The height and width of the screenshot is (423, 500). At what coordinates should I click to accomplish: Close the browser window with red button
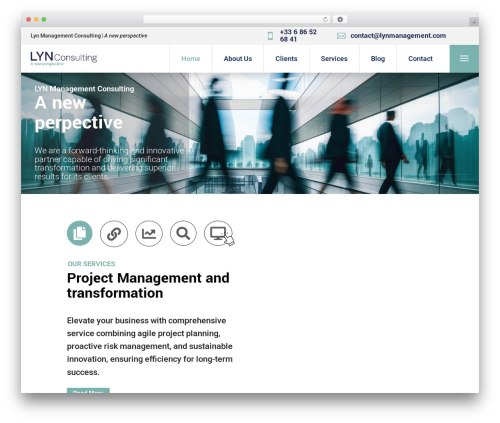pos(29,20)
